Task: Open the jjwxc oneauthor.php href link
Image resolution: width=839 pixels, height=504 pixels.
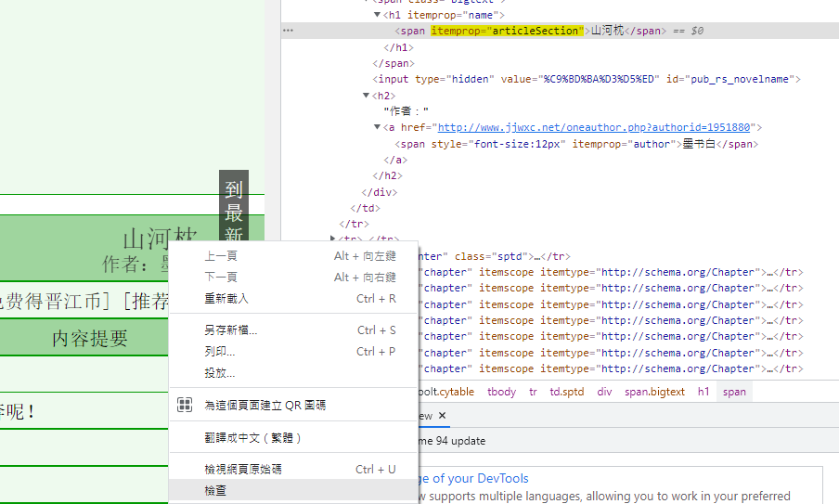Action: click(594, 127)
